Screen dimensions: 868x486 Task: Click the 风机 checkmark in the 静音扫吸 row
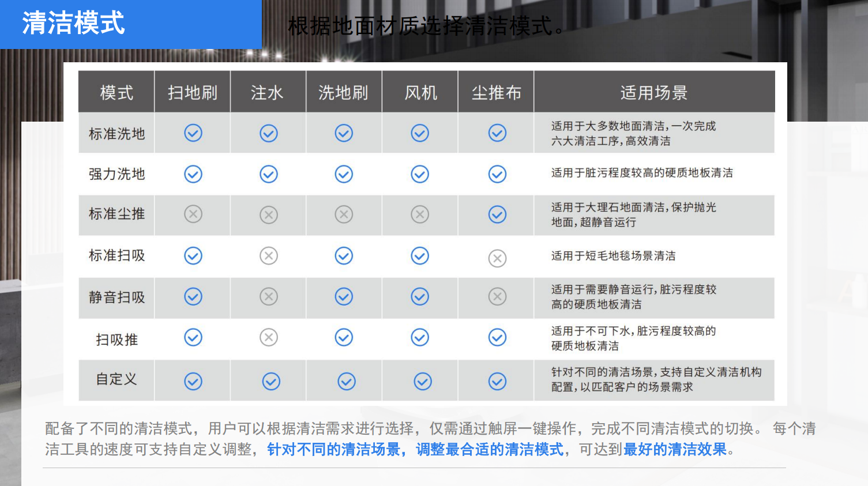pos(420,297)
